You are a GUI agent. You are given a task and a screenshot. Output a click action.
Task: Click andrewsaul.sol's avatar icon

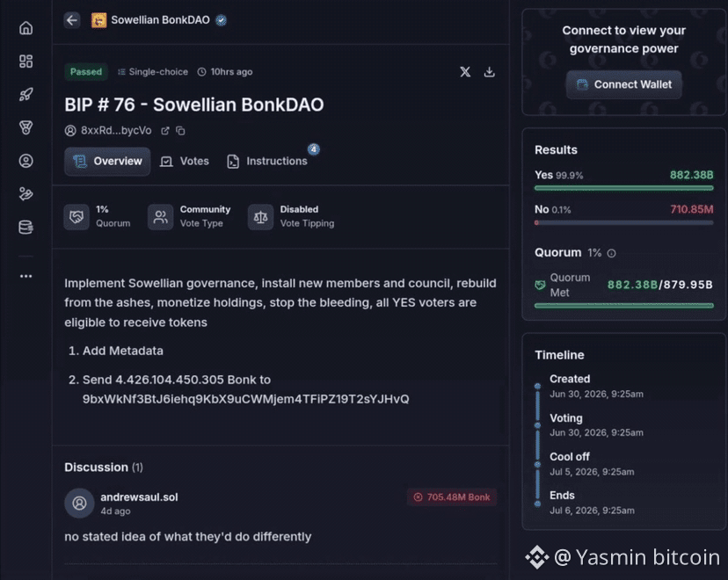[x=79, y=503]
